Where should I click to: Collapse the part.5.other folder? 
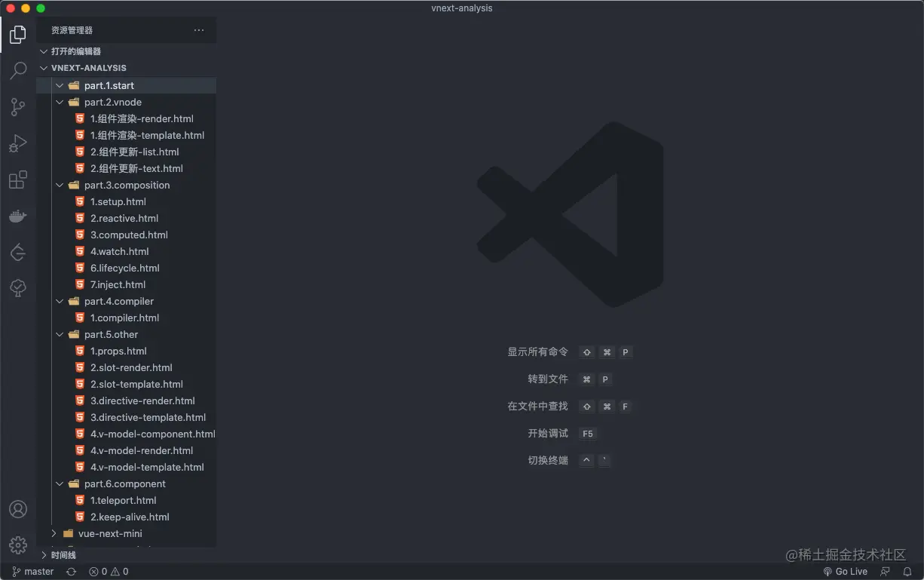pos(127,334)
